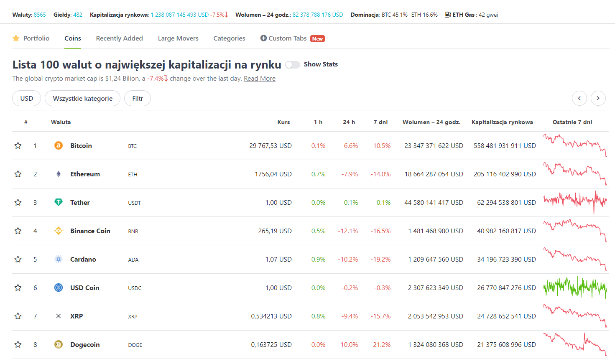Open the XRP coin page
This screenshot has width=615, height=364.
pos(77,316)
